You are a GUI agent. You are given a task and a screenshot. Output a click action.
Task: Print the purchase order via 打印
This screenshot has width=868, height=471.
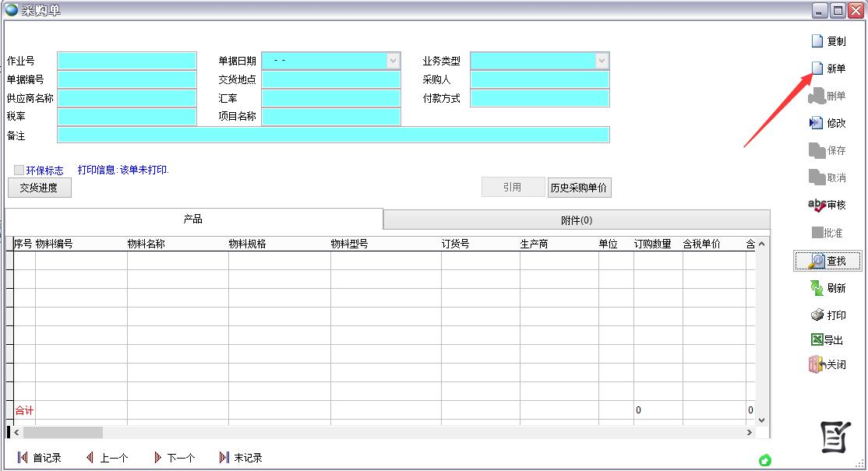828,315
